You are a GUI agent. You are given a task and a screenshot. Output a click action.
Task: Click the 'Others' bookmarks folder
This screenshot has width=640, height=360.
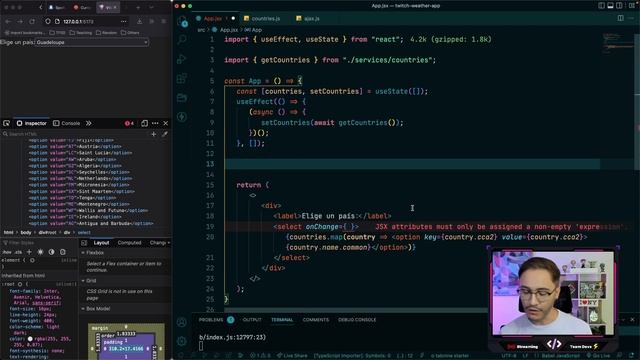[x=130, y=33]
